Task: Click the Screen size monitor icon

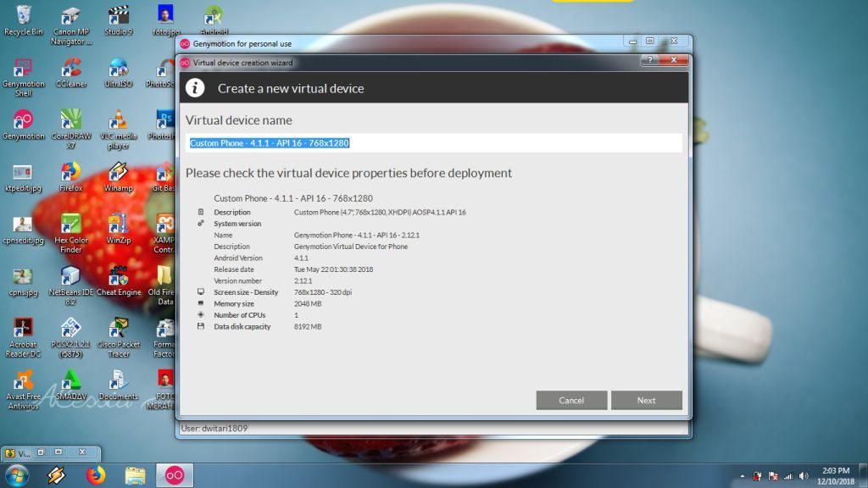Action: (200, 291)
